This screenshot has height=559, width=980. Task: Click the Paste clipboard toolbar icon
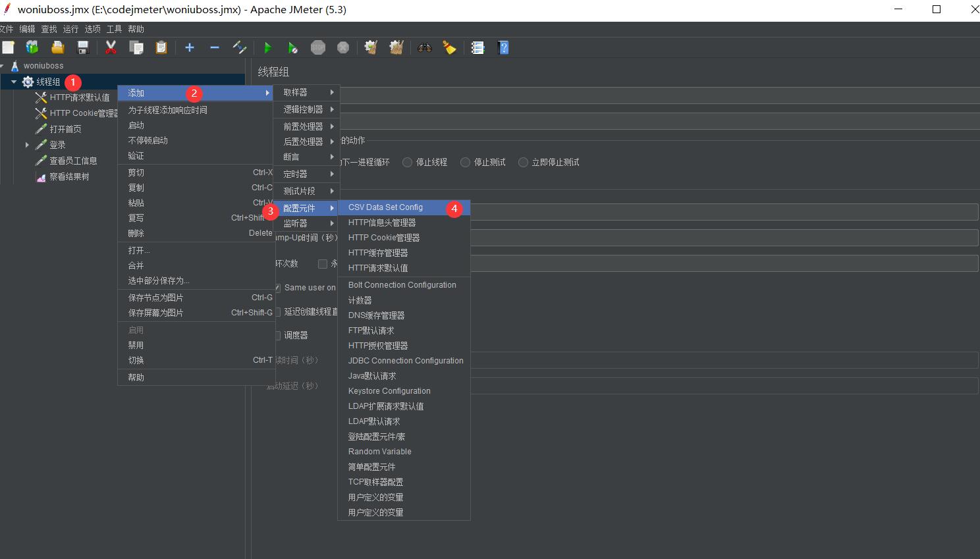tap(161, 47)
